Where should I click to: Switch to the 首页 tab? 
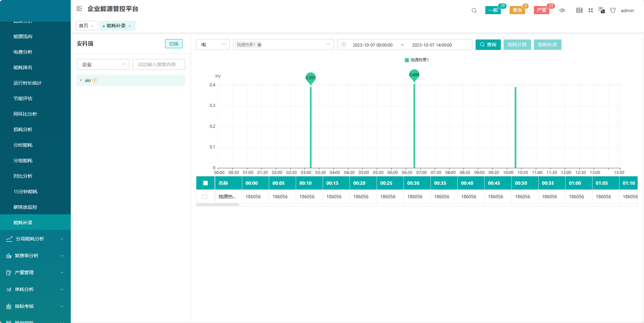pos(84,26)
